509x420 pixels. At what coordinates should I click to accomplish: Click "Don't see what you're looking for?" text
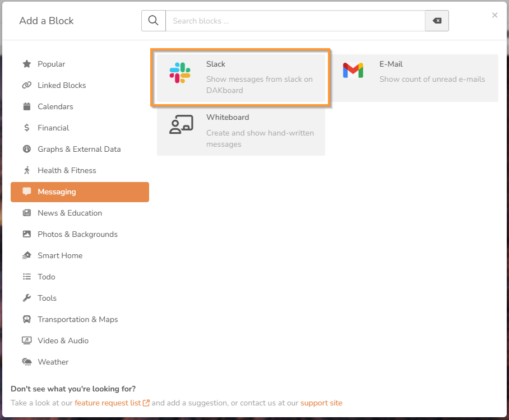click(x=73, y=389)
